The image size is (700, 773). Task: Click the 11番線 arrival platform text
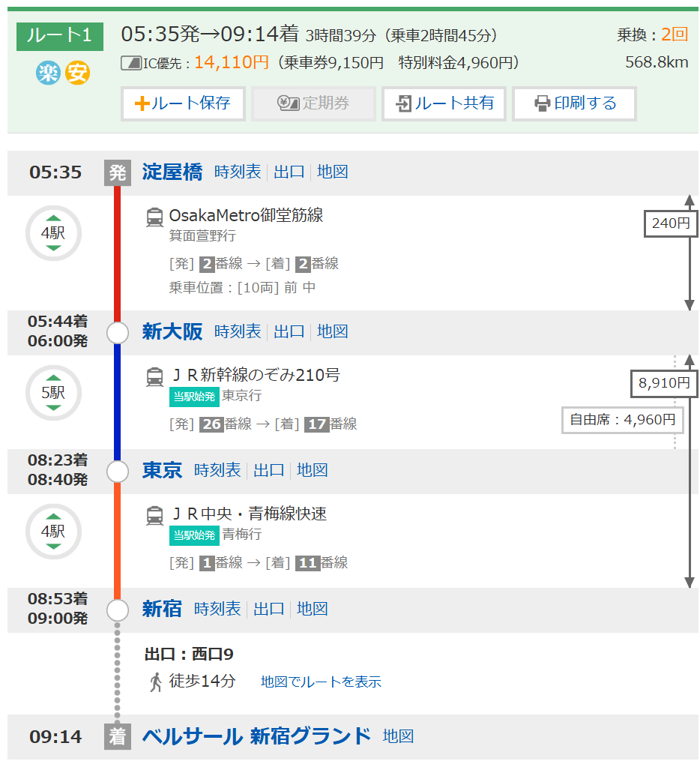tap(322, 562)
